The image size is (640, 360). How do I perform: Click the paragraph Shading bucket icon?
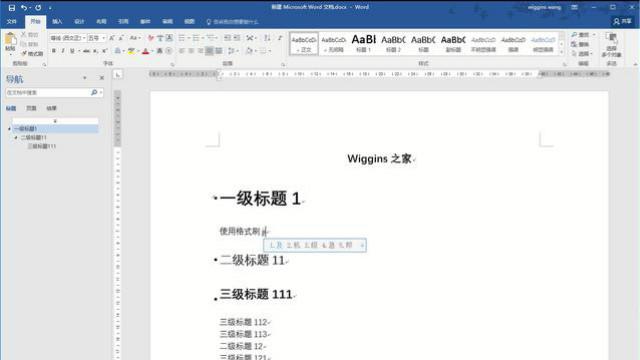pos(249,51)
